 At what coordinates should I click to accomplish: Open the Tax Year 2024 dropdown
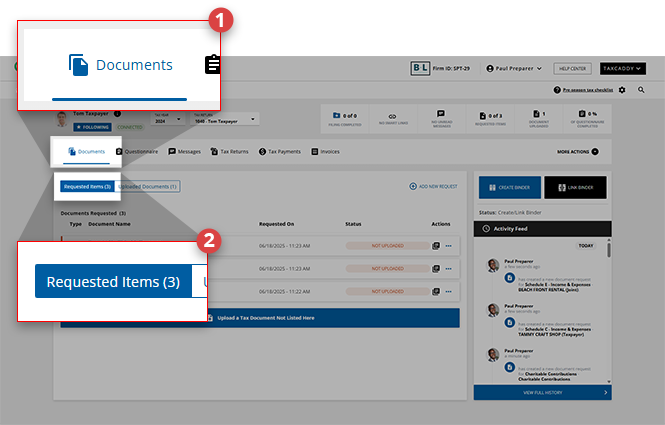(168, 119)
